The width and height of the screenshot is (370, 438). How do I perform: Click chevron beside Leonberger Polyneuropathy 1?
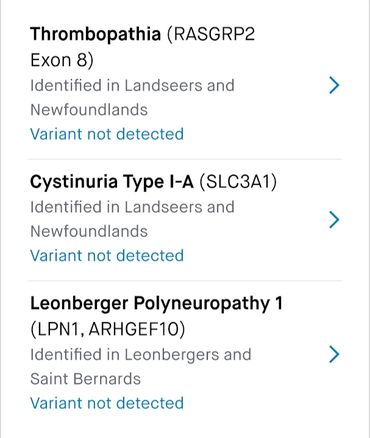pos(334,354)
